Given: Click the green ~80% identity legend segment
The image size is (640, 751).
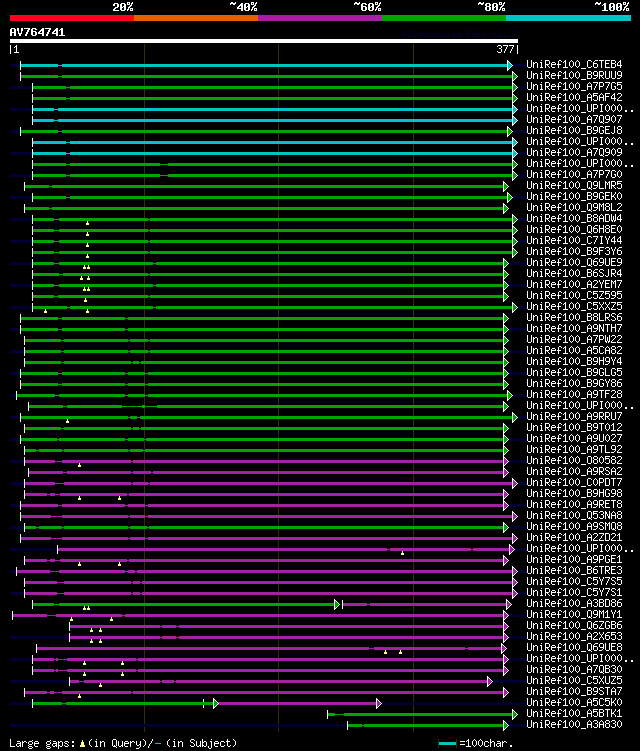Looking at the screenshot, I should pos(444,18).
